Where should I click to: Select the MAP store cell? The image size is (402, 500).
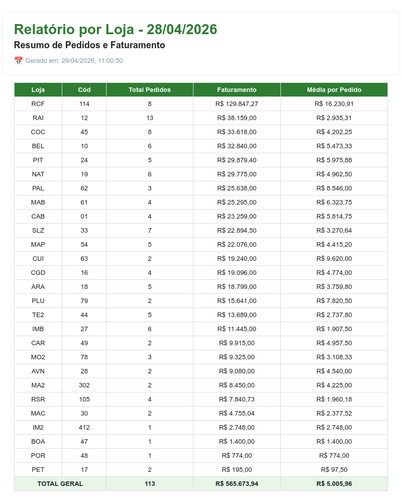point(38,244)
